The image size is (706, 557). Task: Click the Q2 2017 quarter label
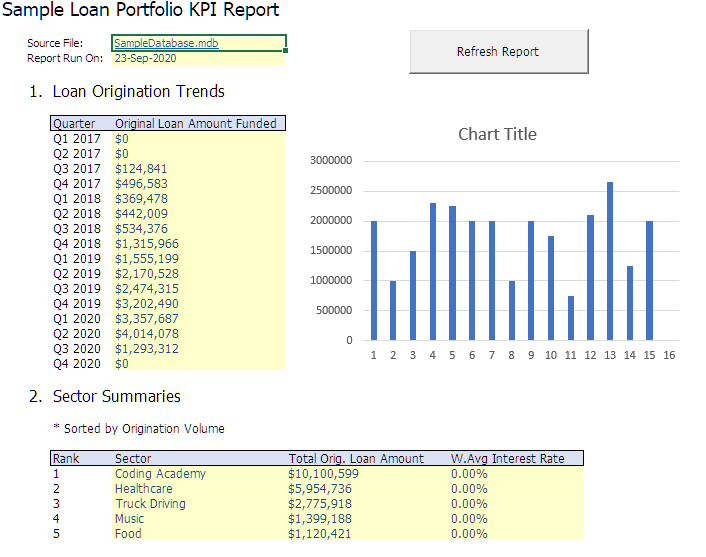coord(77,154)
